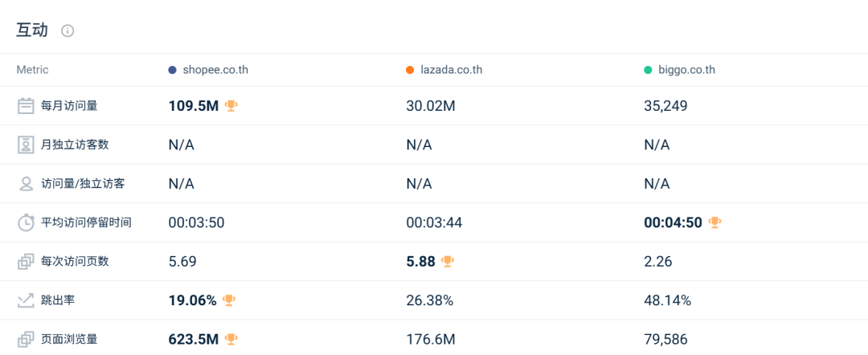Screen dimensions: 868x355
Task: Click the bounce rate icon for 跳出率
Action: tap(26, 300)
